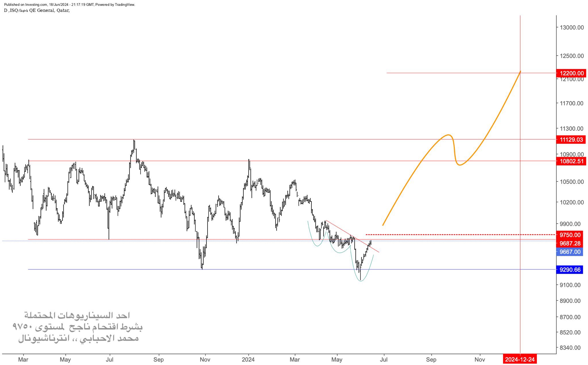Click the 2024-12-24 date marker

point(520,360)
